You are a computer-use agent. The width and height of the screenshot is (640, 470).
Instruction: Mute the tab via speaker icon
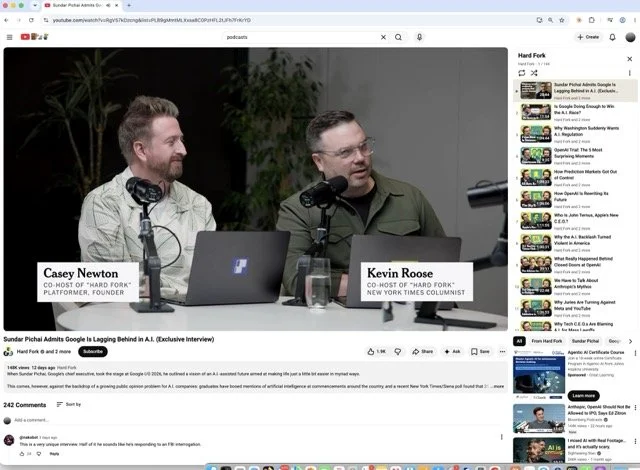tap(108, 5)
